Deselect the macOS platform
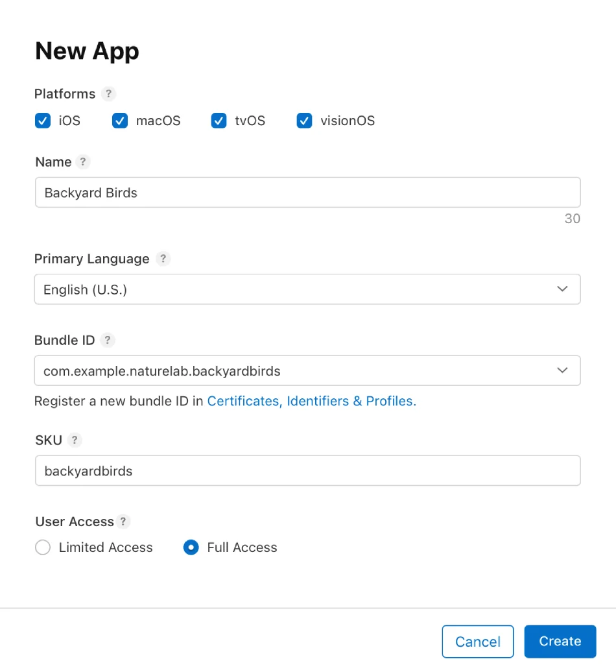616x672 pixels. tap(119, 121)
